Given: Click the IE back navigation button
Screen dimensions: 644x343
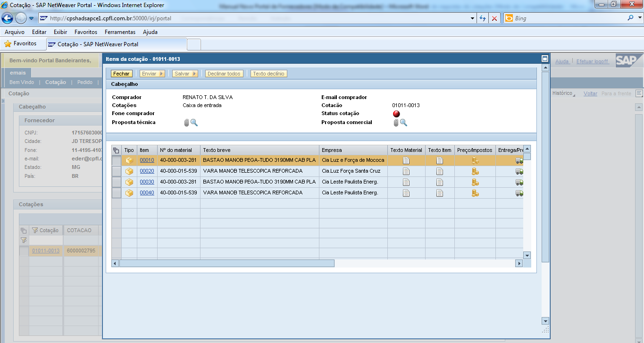Looking at the screenshot, I should [x=8, y=18].
